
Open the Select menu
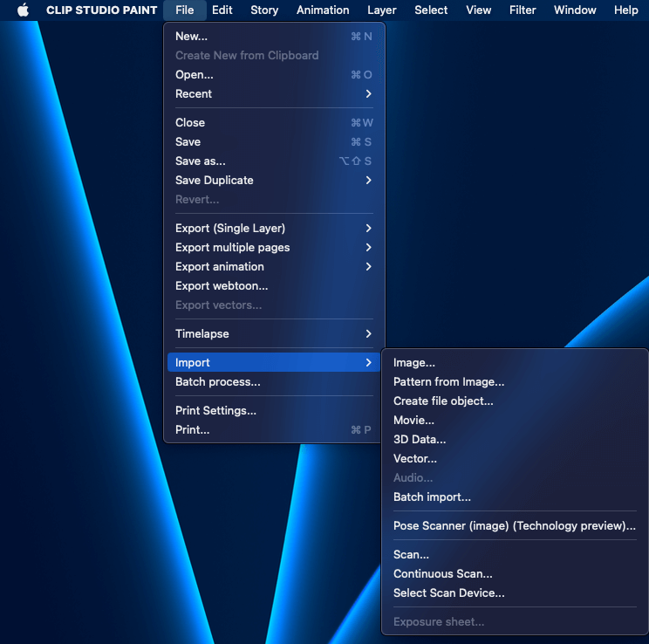[431, 10]
